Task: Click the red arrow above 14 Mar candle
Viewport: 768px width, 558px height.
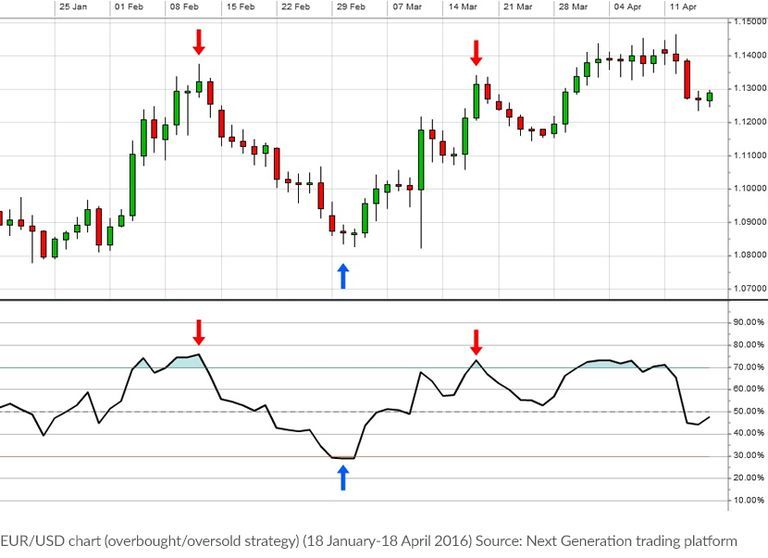Action: point(476,53)
